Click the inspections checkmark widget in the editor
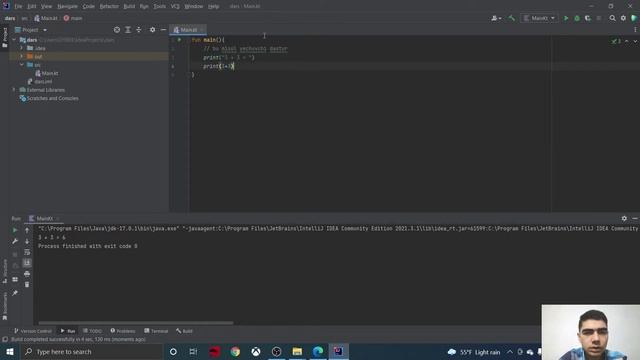Viewport: 640px width, 360px height. click(x=616, y=41)
